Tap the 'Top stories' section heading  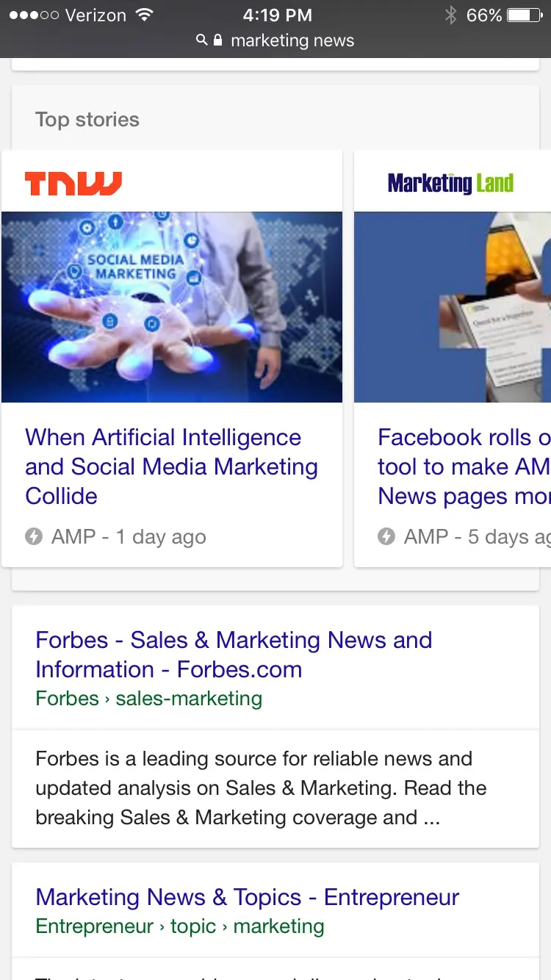pos(87,120)
